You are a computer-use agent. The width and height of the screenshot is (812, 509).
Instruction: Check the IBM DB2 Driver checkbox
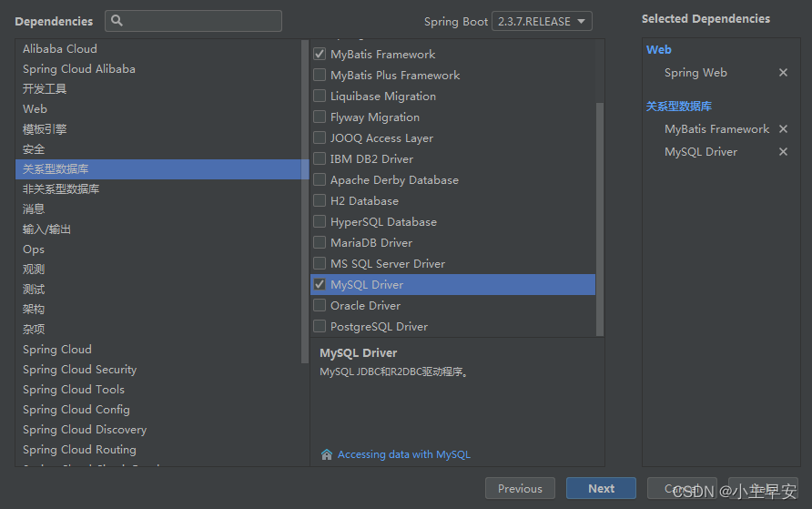point(320,158)
